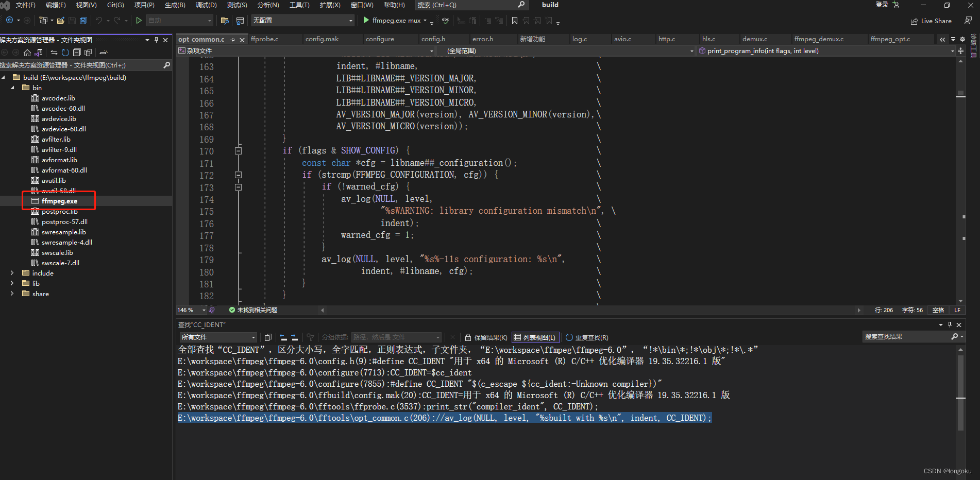Expand the include folder in Solution Explorer

click(x=12, y=273)
